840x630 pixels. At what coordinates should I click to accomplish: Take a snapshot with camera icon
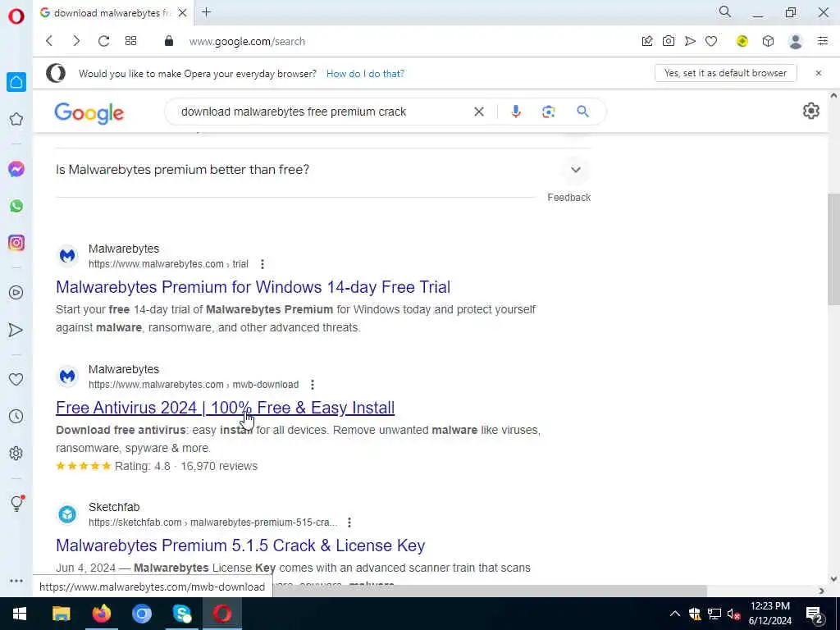point(669,41)
